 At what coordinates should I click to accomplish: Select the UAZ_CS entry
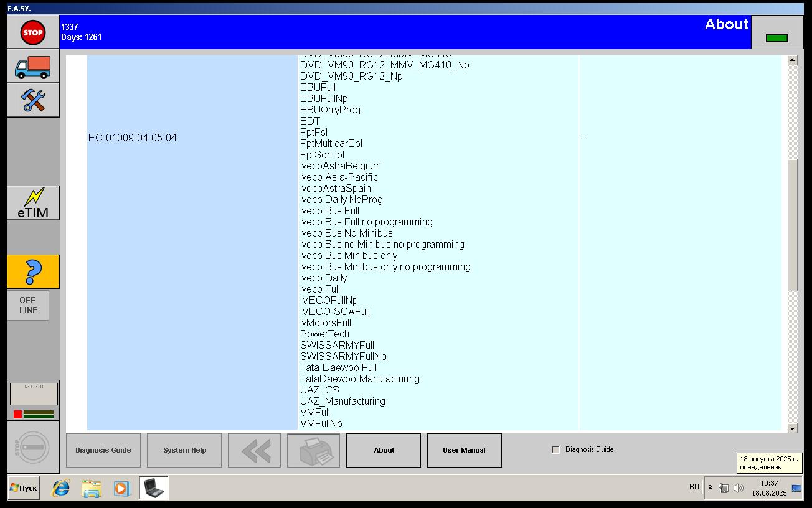coord(319,390)
